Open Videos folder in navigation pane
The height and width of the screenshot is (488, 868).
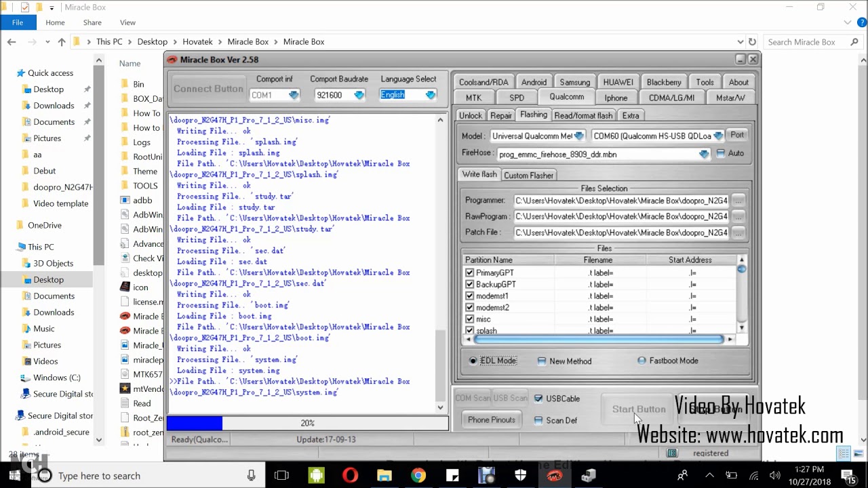click(x=45, y=361)
